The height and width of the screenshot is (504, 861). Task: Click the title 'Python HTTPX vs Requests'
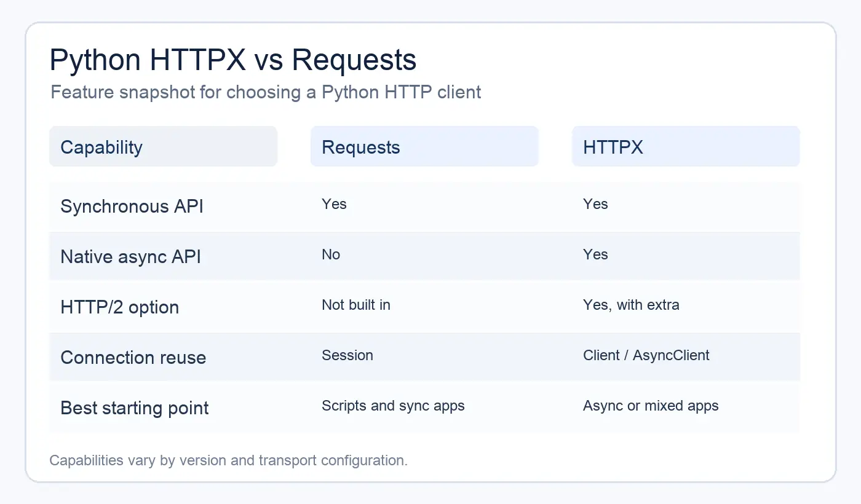coord(233,60)
